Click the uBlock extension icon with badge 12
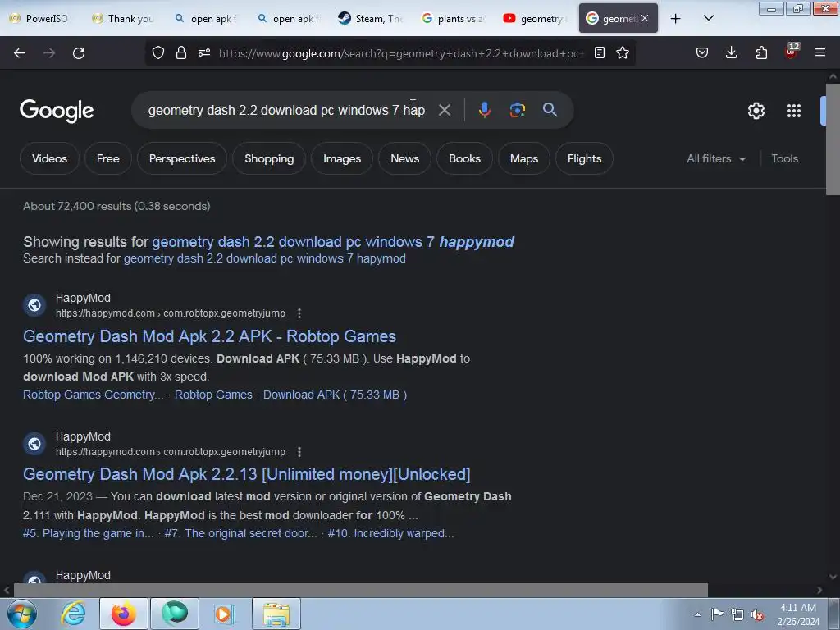The height and width of the screenshot is (630, 840). click(792, 52)
